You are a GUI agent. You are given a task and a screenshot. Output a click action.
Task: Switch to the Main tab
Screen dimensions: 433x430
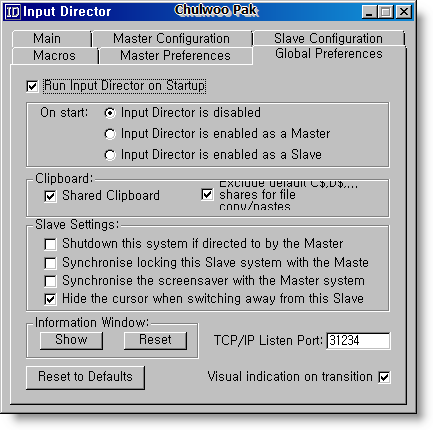pos(52,39)
